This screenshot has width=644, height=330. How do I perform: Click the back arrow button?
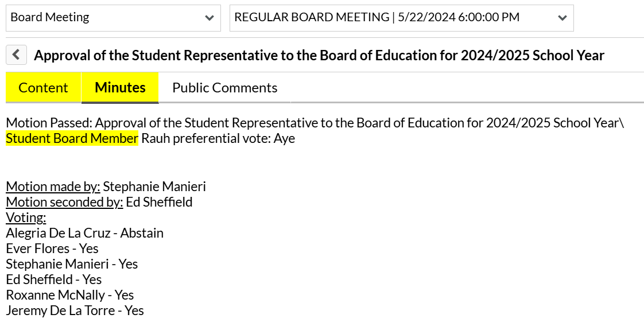pos(17,55)
